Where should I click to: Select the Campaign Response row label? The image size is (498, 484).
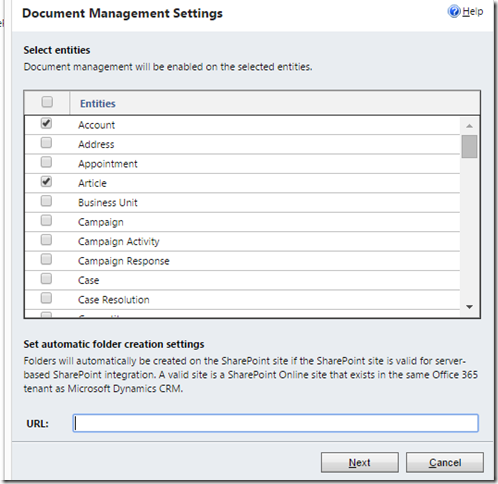124,261
